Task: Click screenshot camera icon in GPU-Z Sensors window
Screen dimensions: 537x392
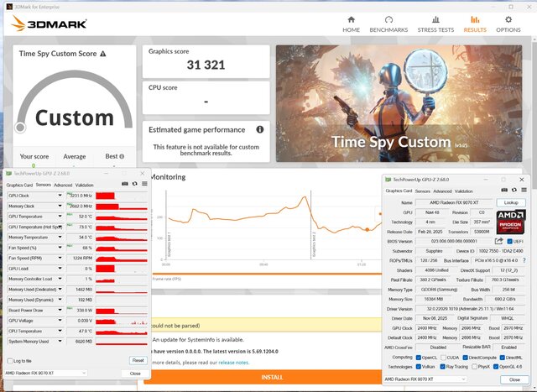Action: click(x=125, y=184)
